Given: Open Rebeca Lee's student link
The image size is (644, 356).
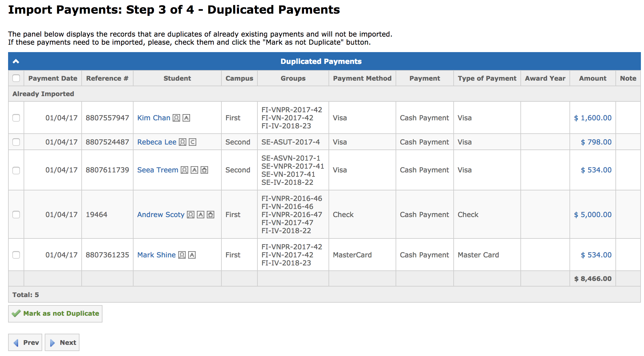Looking at the screenshot, I should (157, 142).
